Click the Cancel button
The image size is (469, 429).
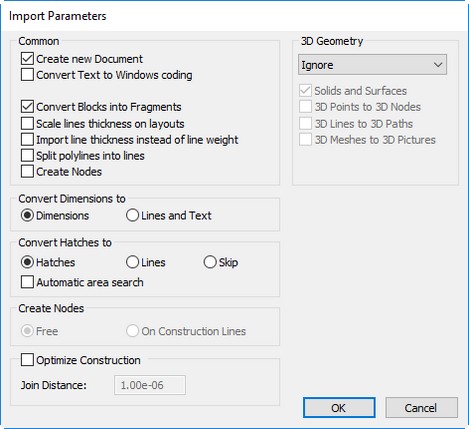pos(421,407)
